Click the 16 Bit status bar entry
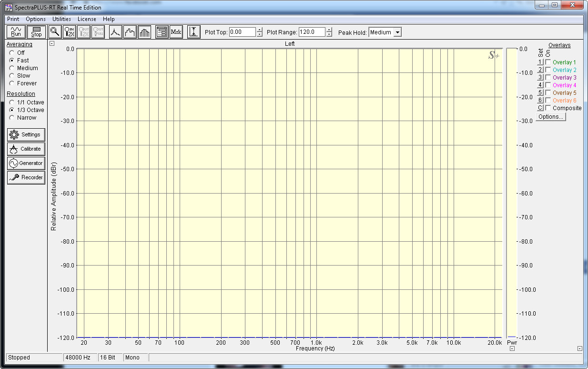Image resolution: width=588 pixels, height=369 pixels. click(x=110, y=357)
